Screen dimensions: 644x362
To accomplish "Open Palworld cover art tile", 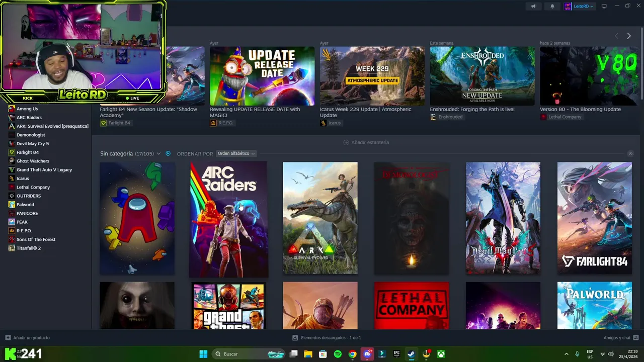I will (x=595, y=306).
